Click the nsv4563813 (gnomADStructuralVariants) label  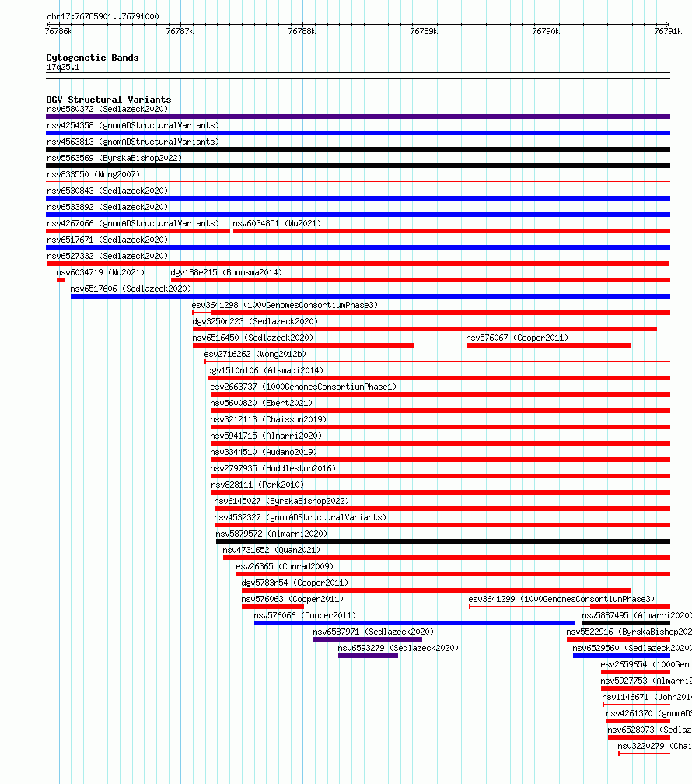click(133, 142)
